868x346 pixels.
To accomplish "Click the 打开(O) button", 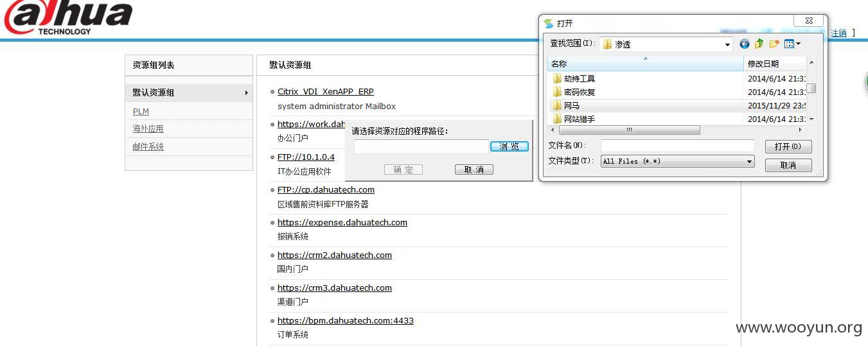I will (788, 146).
